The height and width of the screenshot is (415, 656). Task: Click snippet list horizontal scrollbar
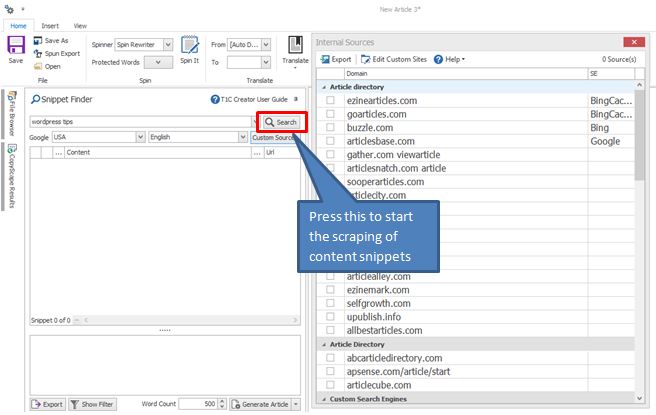191,320
